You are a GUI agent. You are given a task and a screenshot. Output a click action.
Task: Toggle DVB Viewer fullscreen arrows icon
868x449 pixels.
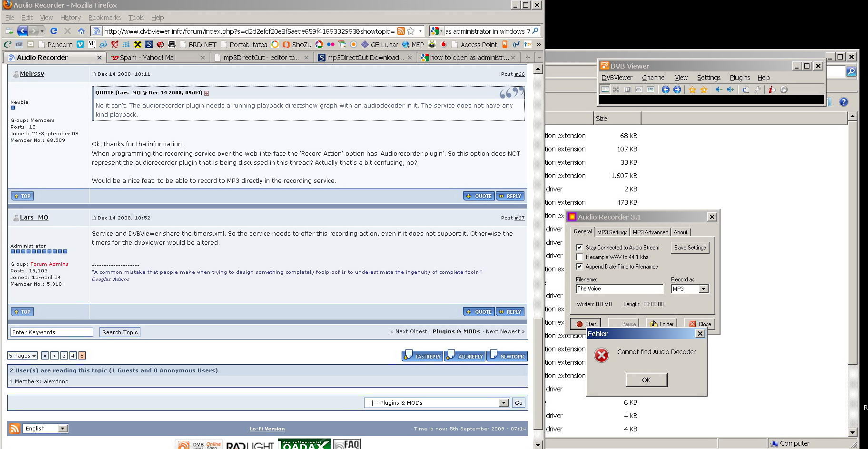pyautogui.click(x=616, y=90)
